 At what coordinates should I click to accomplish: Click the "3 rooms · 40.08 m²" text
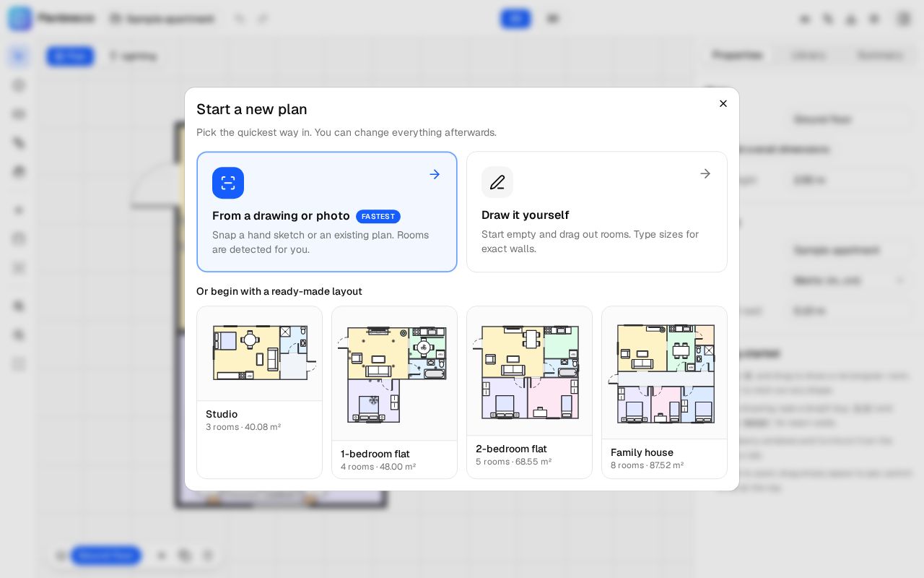243,427
